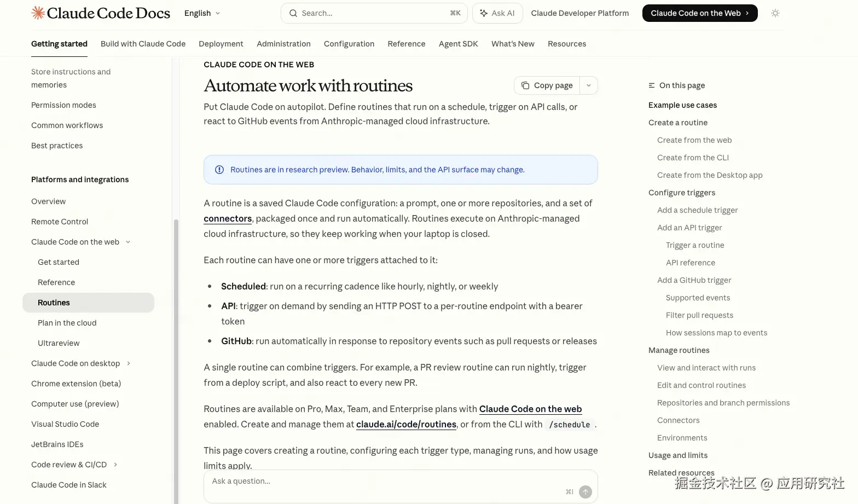Viewport: 858px width, 504px height.
Task: Jump to Create from the CLI section
Action: click(x=693, y=158)
